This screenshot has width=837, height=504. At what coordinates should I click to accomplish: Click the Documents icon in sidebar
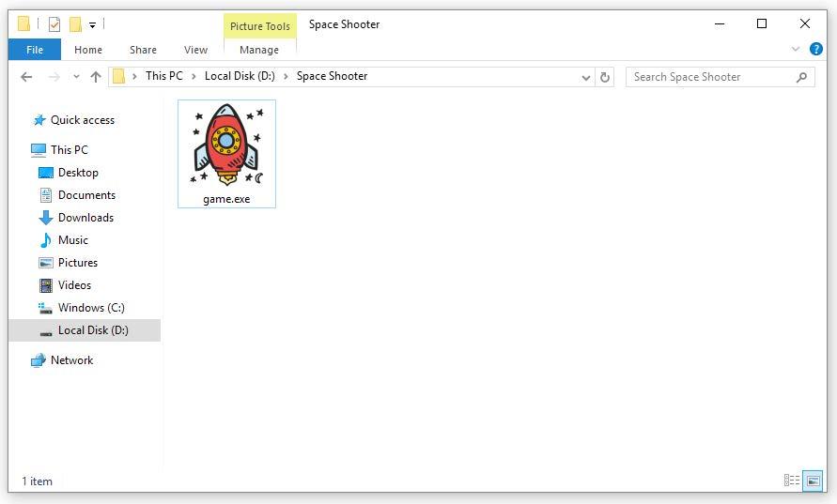46,195
